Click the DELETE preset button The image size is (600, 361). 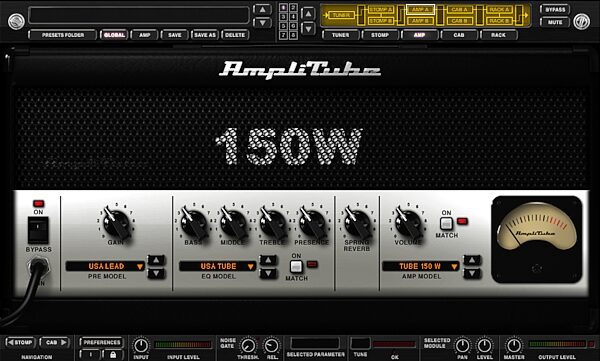point(235,35)
